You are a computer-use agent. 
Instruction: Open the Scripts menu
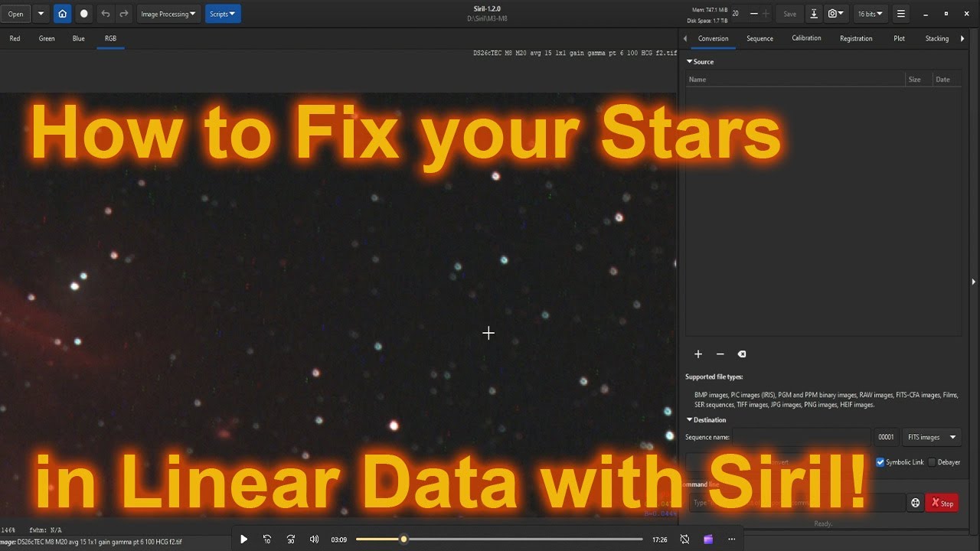(223, 14)
